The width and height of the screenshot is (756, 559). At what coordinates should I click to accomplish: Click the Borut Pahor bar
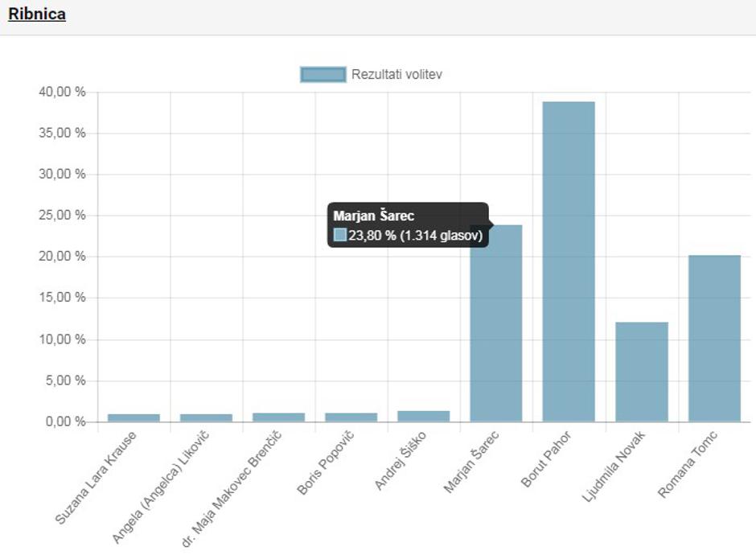[569, 261]
